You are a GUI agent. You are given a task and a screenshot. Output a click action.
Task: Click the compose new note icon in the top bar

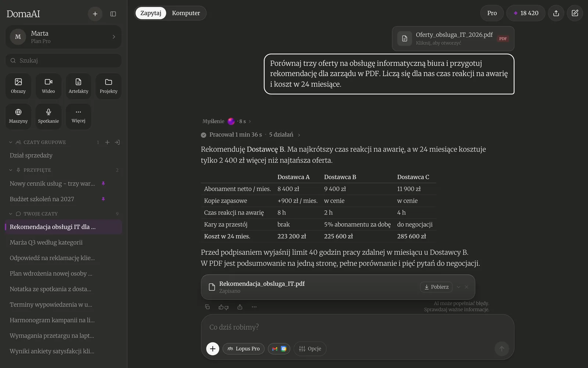[575, 13]
